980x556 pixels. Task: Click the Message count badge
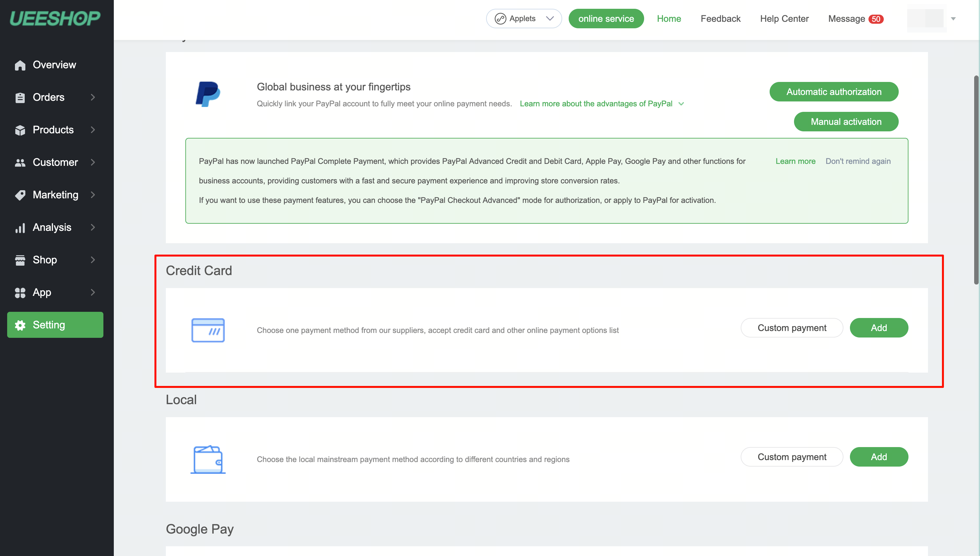(876, 19)
